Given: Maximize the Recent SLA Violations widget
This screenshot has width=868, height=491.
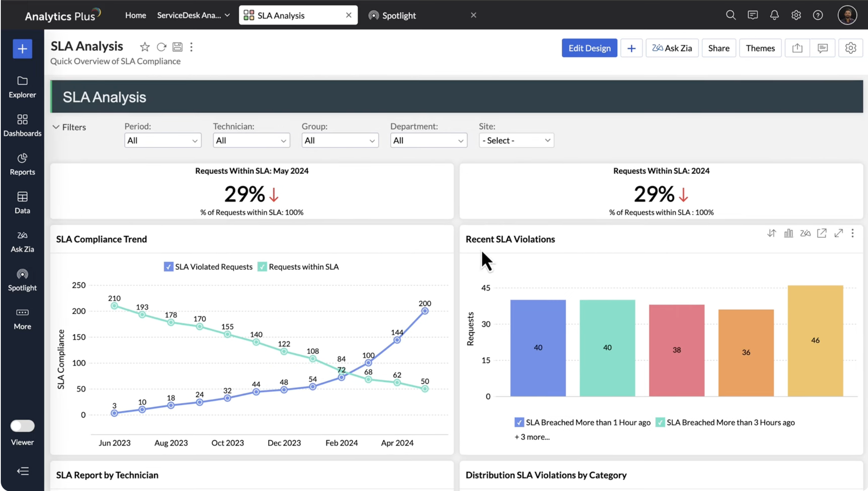Looking at the screenshot, I should [x=838, y=233].
